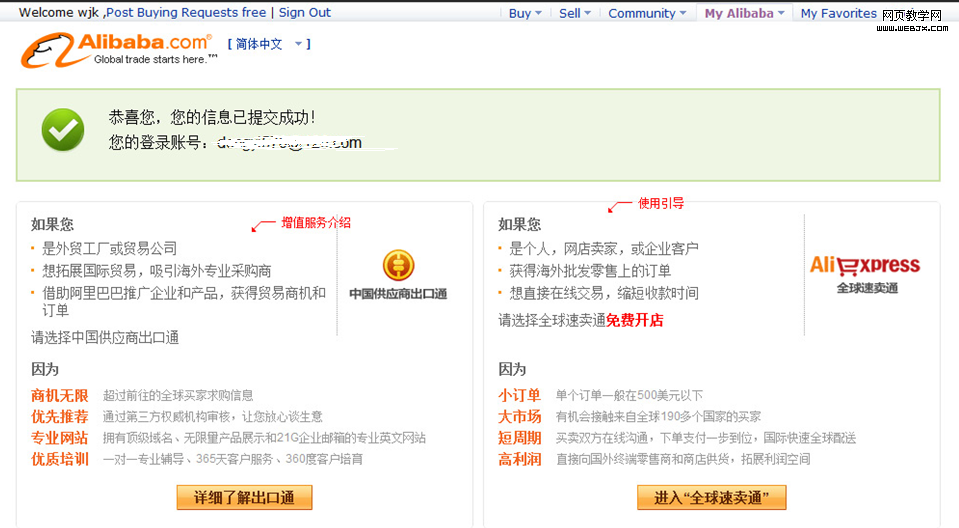Expand the Sell dropdown menu
The height and width of the screenshot is (528, 959).
(x=575, y=13)
